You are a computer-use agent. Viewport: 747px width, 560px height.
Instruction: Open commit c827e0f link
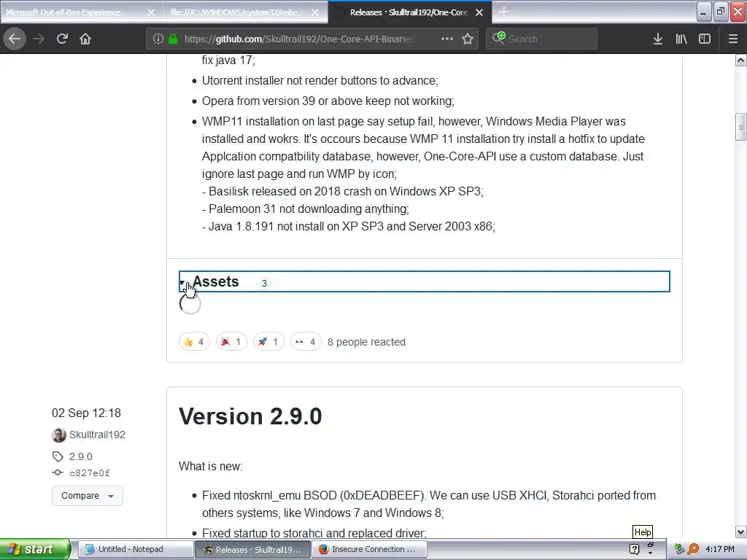pos(90,472)
